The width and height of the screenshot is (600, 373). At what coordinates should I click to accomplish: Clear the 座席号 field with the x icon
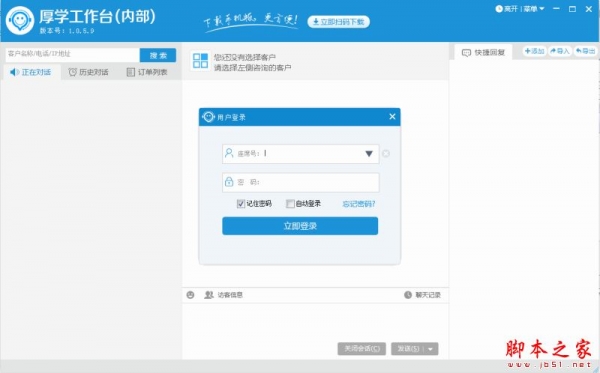[x=386, y=154]
